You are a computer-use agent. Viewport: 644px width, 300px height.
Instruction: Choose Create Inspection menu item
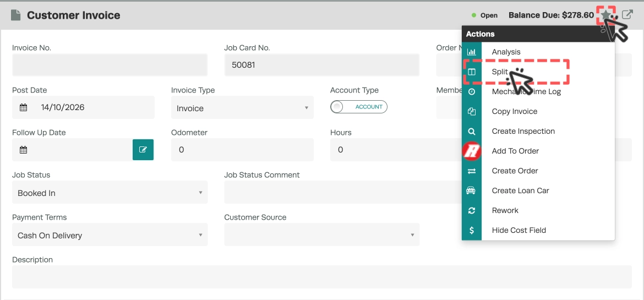pos(523,132)
